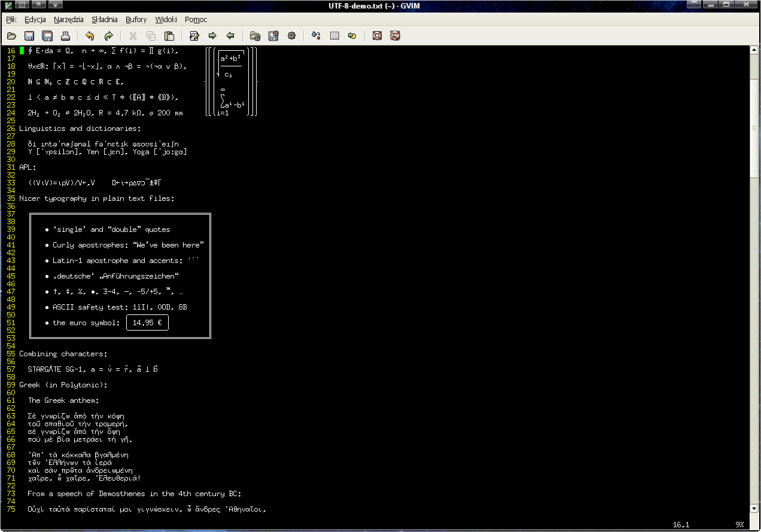Open the Widoki menu
Image resolution: width=761 pixels, height=532 pixels.
[166, 19]
